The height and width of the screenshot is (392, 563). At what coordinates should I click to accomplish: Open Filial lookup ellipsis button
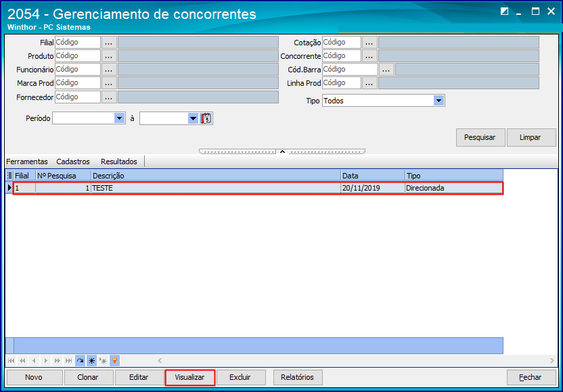pos(109,43)
